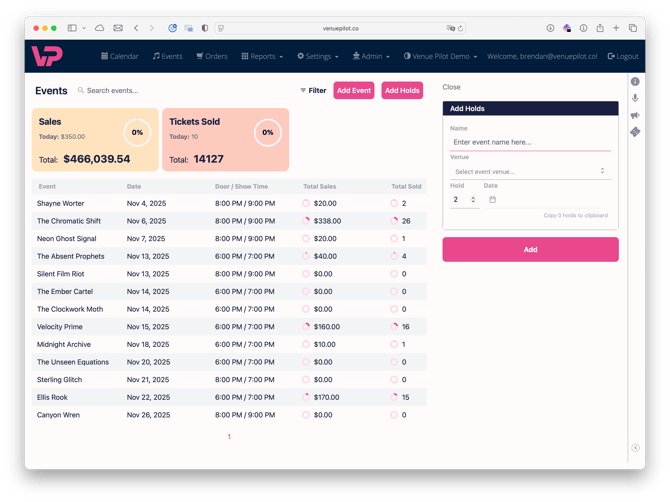Open the Venue Pilot Demo dropdown
The image size is (670, 502).
pyautogui.click(x=441, y=56)
